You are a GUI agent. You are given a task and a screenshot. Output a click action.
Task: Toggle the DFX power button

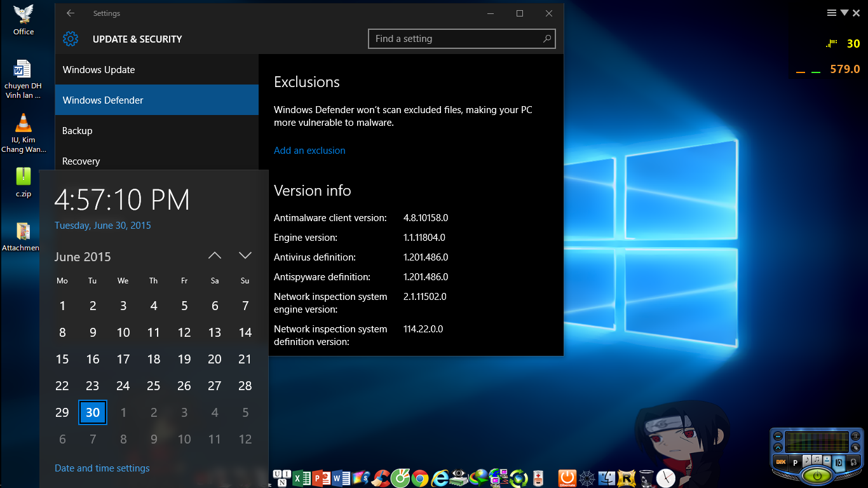tap(817, 476)
